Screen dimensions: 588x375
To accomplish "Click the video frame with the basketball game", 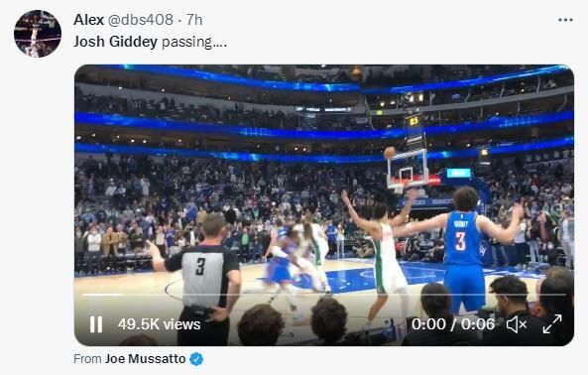I will (324, 205).
